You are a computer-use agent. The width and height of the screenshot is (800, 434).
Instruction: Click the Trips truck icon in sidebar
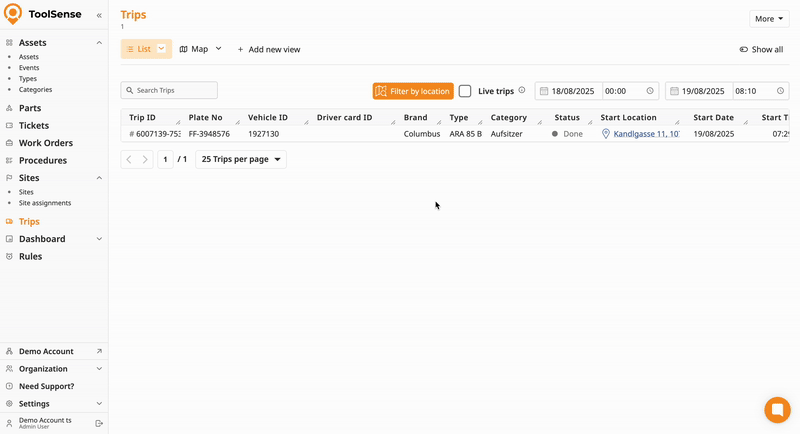point(9,221)
